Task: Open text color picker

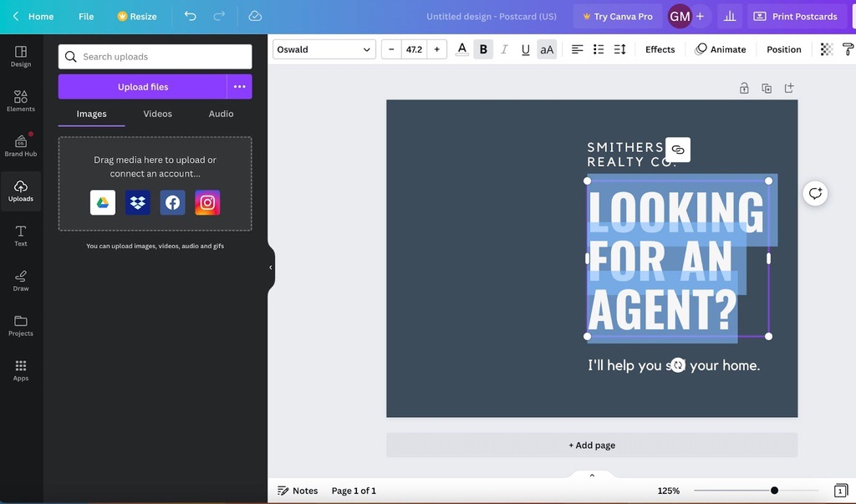Action: pos(461,49)
